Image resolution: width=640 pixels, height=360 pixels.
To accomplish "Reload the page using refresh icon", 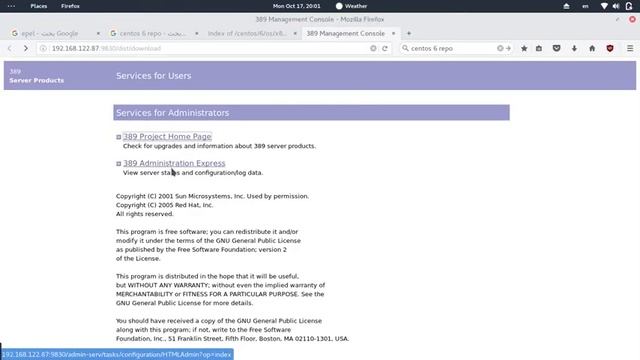I will (x=384, y=48).
